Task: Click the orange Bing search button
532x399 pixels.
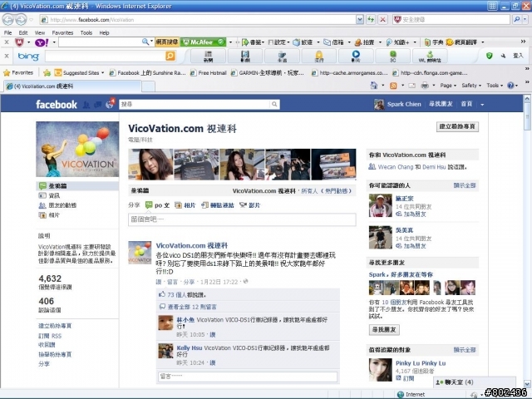Action: 170,56
